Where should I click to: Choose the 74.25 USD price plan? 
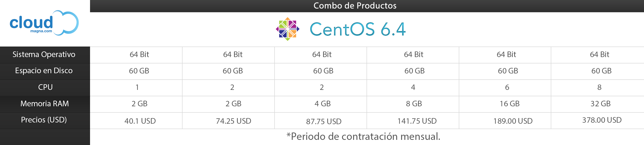[234, 121]
